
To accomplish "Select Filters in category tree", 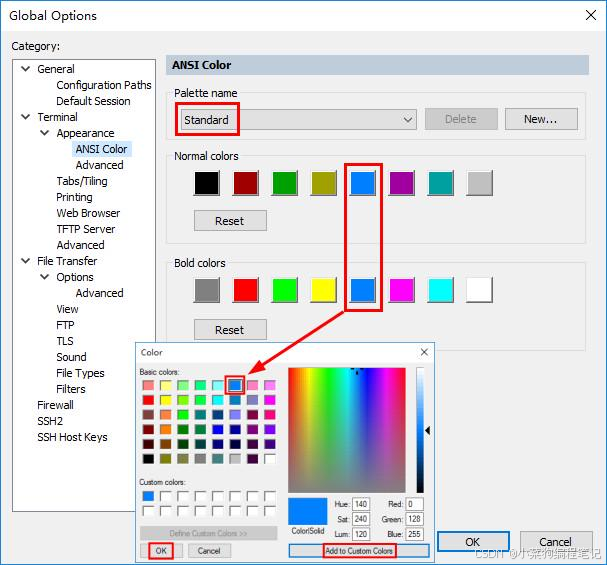I will (71, 389).
